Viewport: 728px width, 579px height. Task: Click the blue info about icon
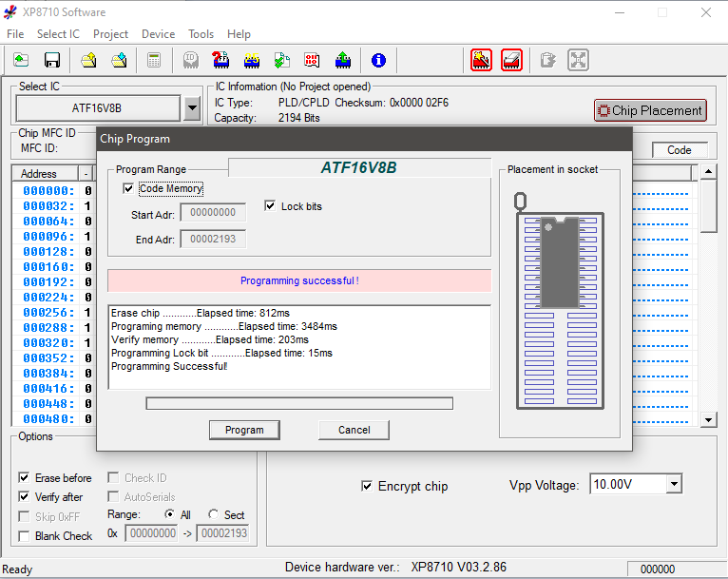(x=378, y=61)
